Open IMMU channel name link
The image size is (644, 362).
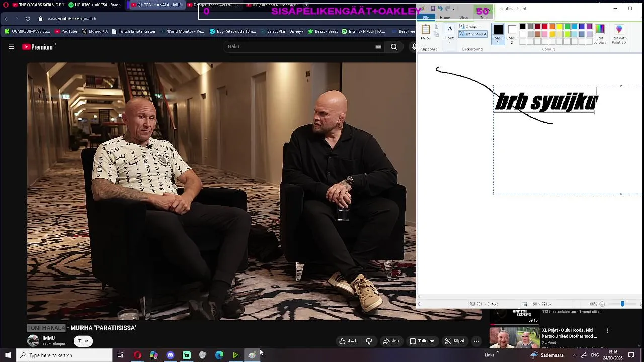49,338
